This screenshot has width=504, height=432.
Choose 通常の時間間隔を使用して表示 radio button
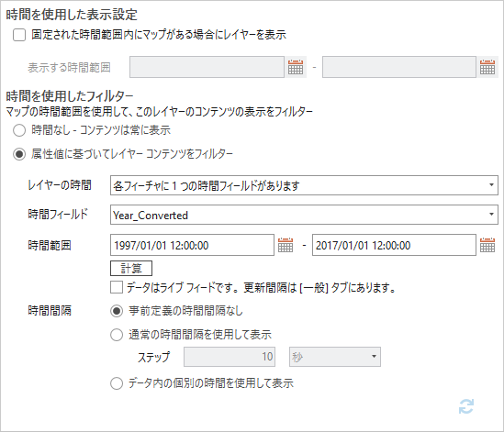pyautogui.click(x=117, y=335)
